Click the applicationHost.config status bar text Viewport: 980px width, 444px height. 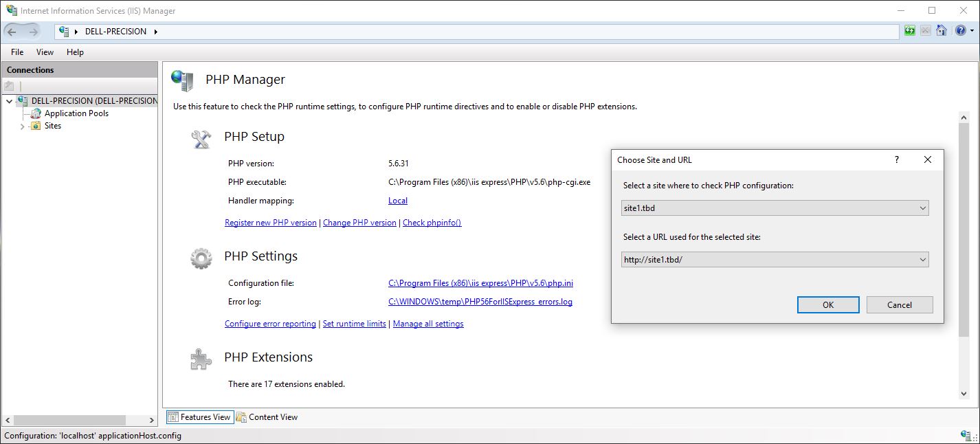click(93, 436)
